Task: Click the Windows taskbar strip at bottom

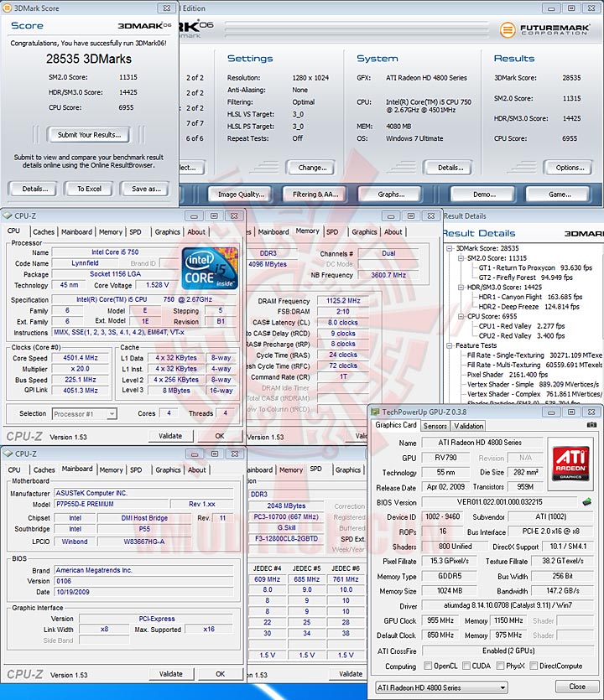Action: pyautogui.click(x=183, y=692)
